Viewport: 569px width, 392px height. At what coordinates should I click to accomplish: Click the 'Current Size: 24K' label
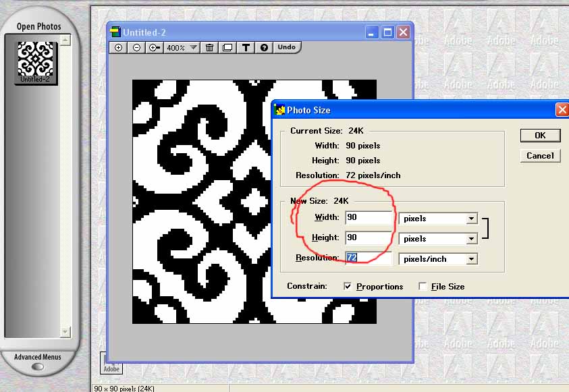(327, 130)
